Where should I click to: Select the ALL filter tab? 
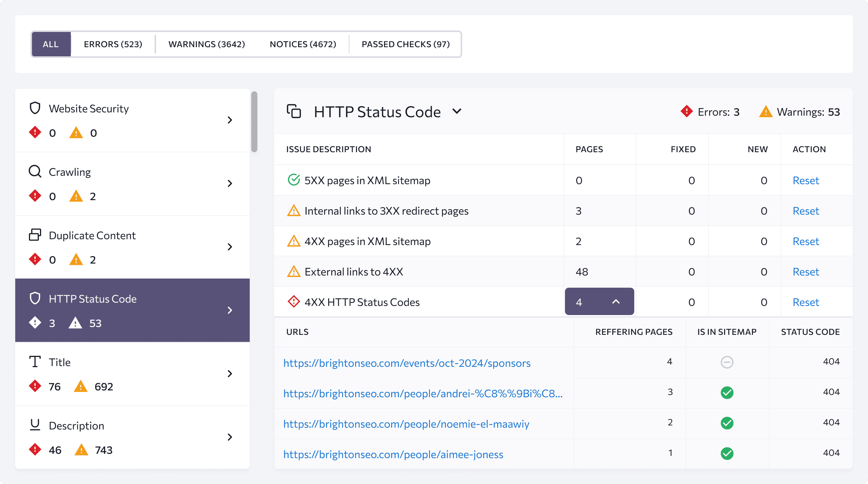(51, 44)
